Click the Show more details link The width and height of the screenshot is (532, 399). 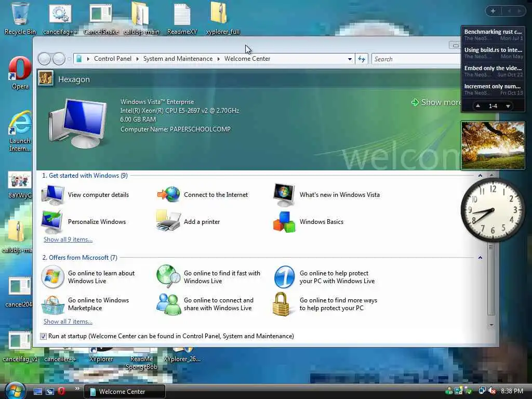[436, 102]
